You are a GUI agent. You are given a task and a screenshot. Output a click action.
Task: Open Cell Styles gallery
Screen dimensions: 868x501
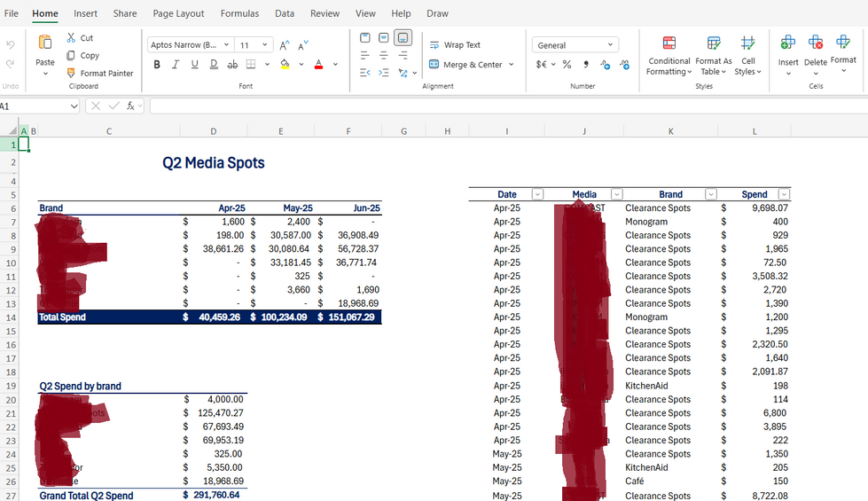click(748, 55)
